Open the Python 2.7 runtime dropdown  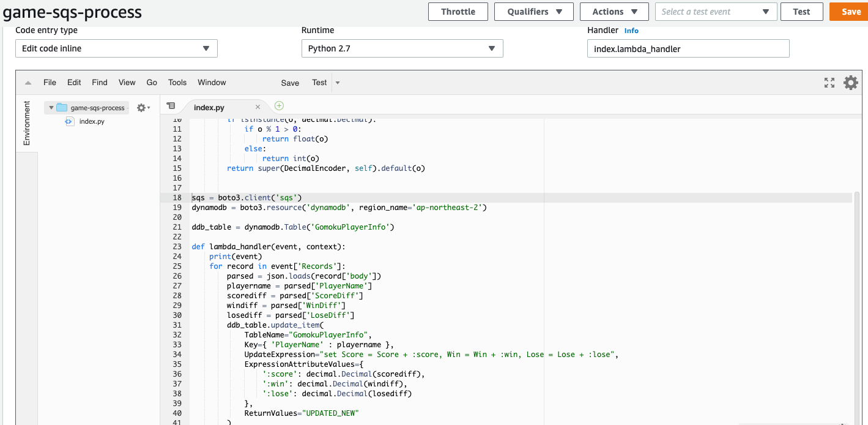click(402, 48)
